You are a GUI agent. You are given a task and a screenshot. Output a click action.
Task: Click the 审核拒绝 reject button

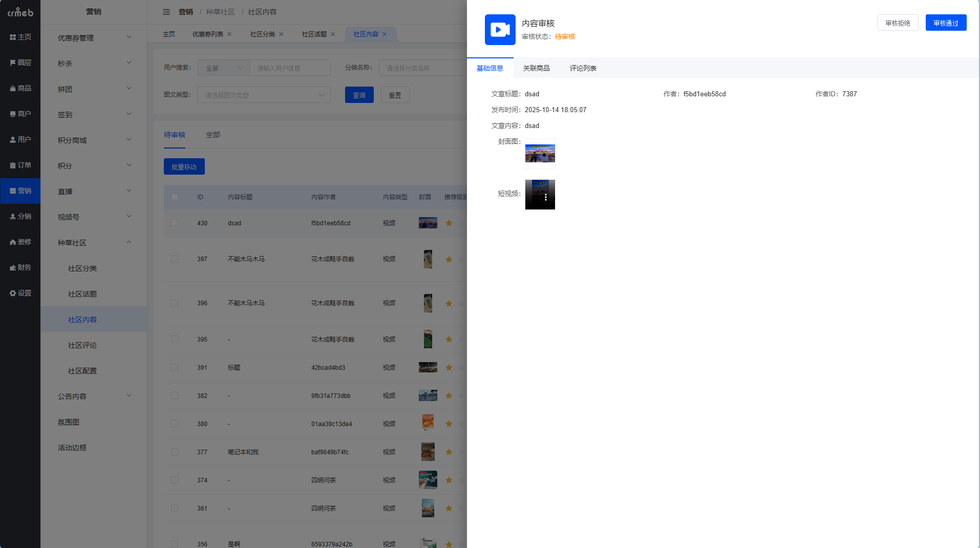point(898,23)
